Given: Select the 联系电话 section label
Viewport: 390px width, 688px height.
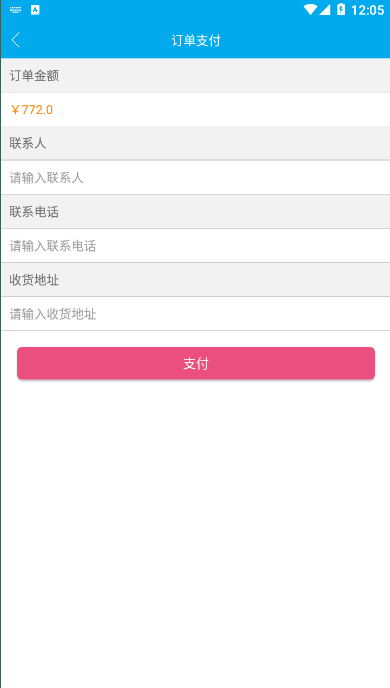Looking at the screenshot, I should click(34, 212).
